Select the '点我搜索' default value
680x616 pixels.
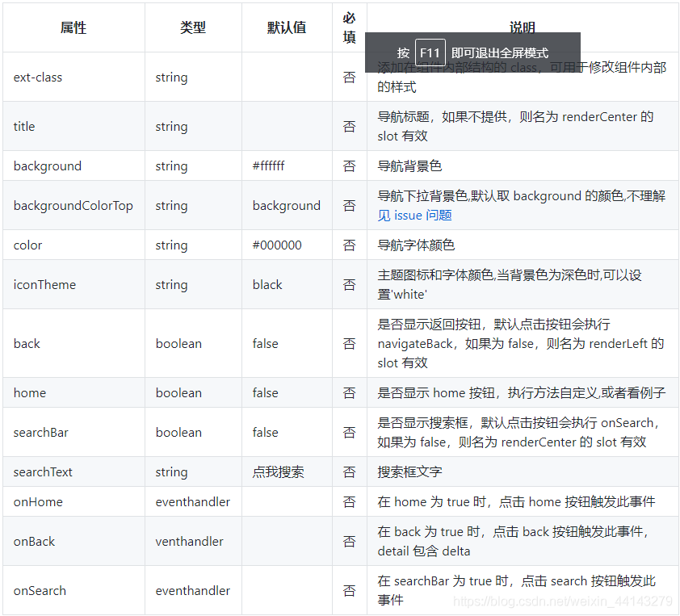click(279, 471)
